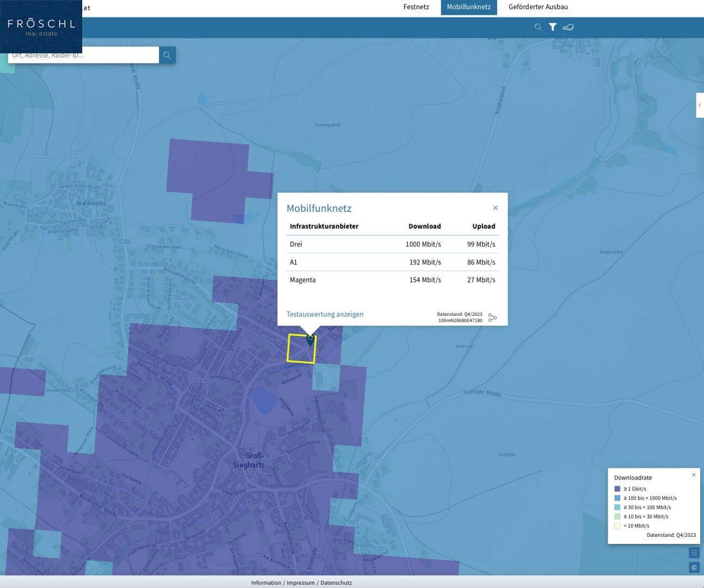Click the Mobilfunknetz popup heading

pos(319,208)
